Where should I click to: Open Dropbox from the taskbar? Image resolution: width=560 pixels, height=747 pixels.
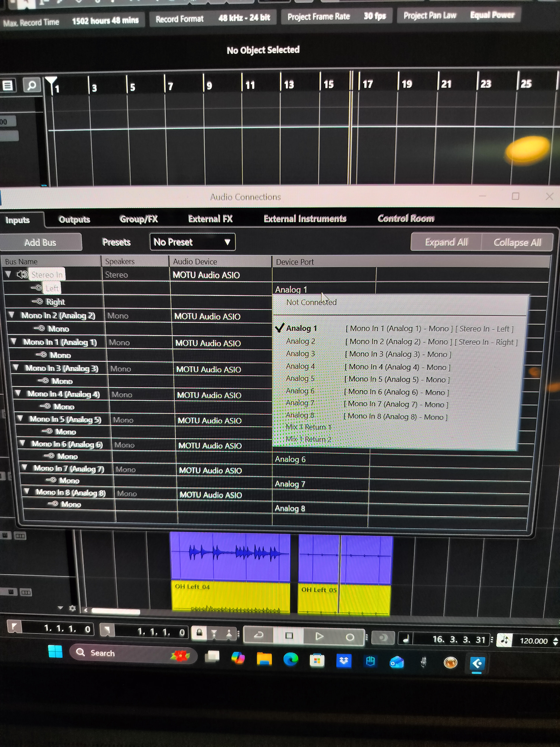[344, 661]
